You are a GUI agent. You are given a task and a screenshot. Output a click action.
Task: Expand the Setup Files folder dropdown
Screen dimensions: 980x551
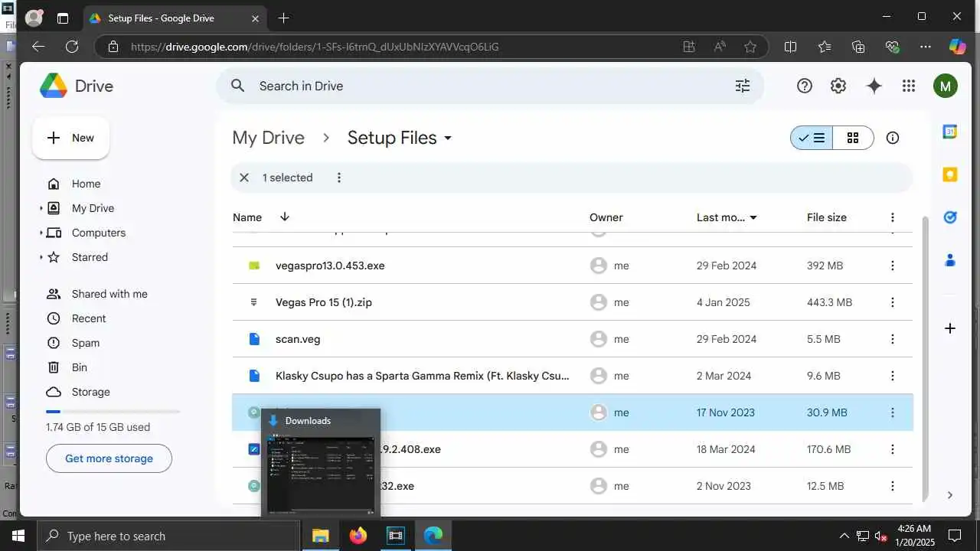[x=448, y=139]
